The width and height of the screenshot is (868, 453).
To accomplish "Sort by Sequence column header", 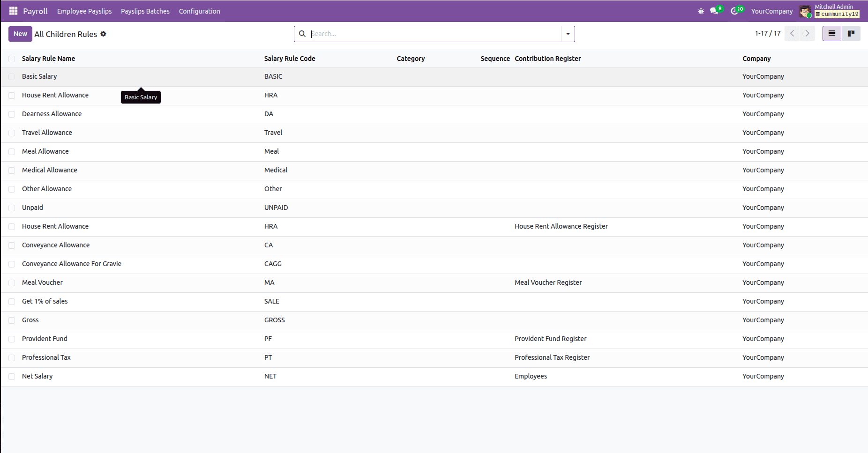I will click(x=495, y=59).
